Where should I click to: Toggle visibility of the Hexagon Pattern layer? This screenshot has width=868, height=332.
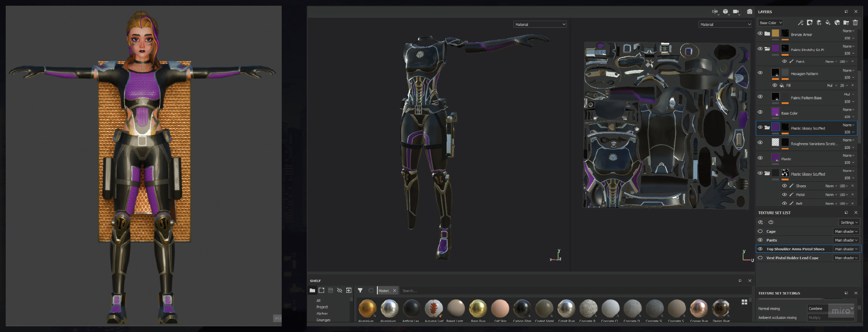coord(760,73)
